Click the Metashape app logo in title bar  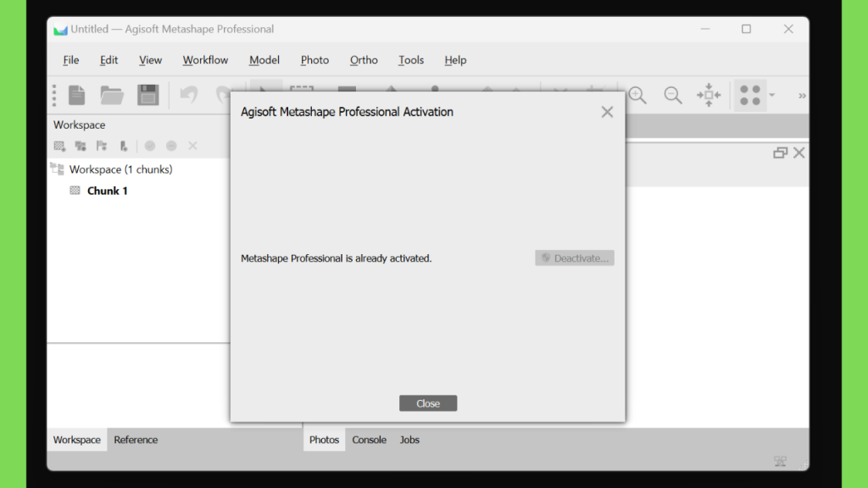pyautogui.click(x=60, y=30)
